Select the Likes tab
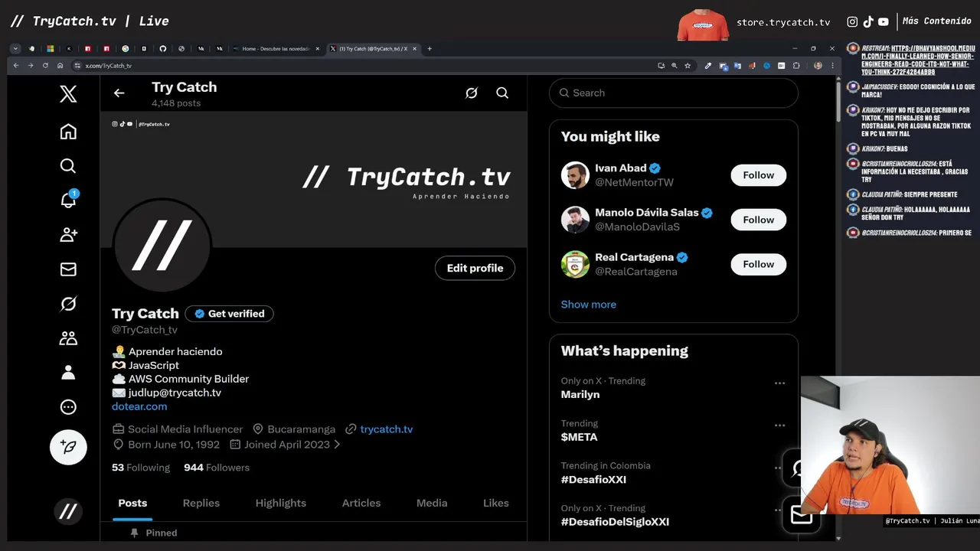This screenshot has width=980, height=551. 496,503
